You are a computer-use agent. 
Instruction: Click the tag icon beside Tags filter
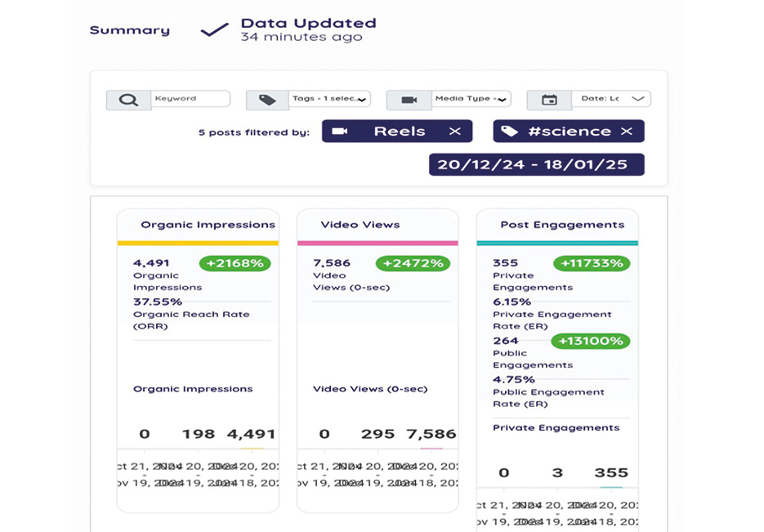click(267, 100)
